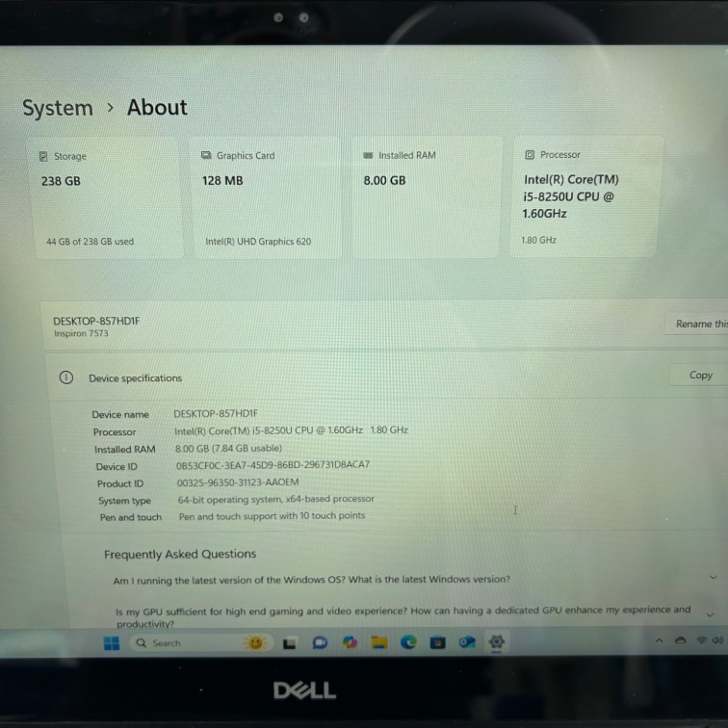This screenshot has width=728, height=728.
Task: Click the Settings gear taskbar icon
Action: tap(496, 642)
